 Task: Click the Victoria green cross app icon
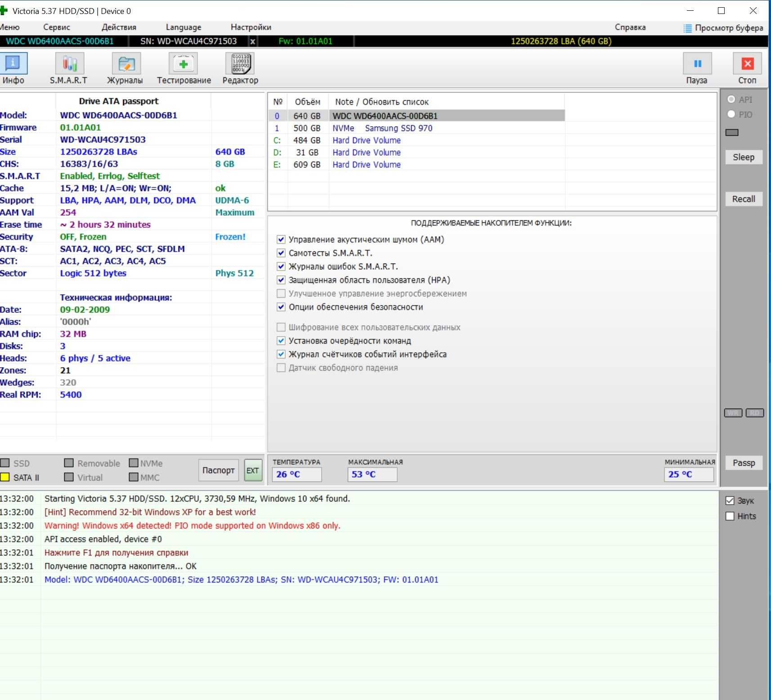(4, 11)
